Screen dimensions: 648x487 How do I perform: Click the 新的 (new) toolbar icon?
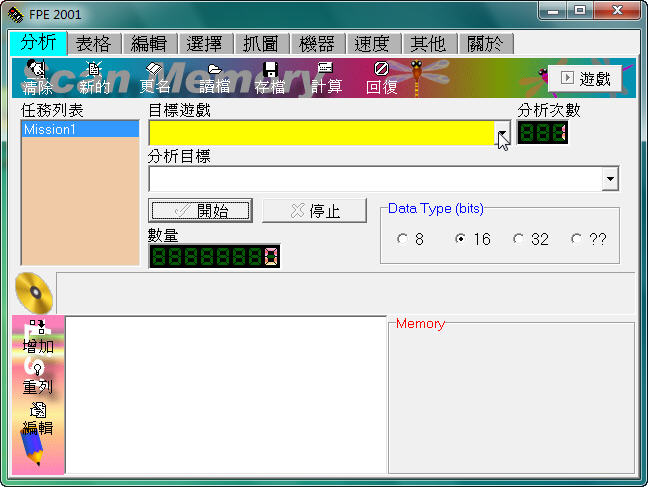tap(95, 77)
